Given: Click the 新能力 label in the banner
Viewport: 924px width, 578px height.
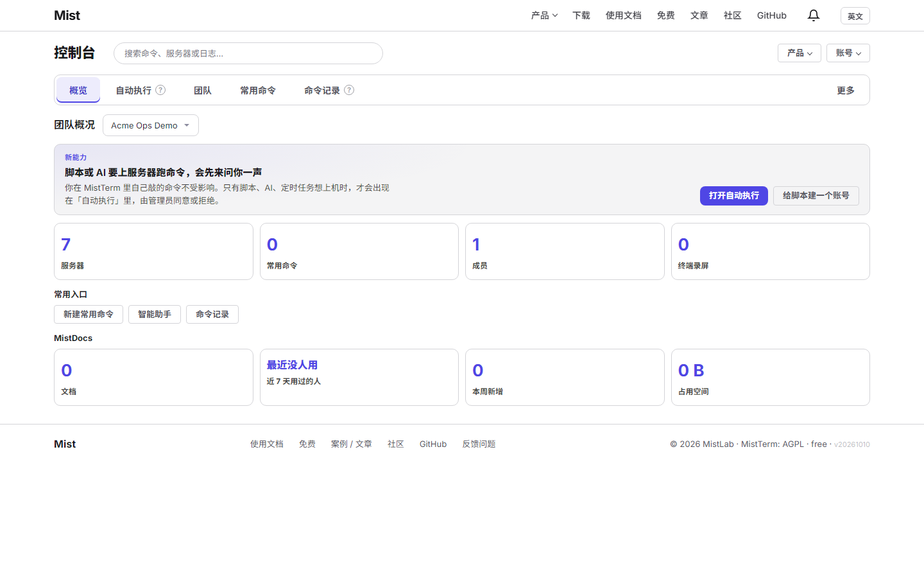Looking at the screenshot, I should 76,157.
